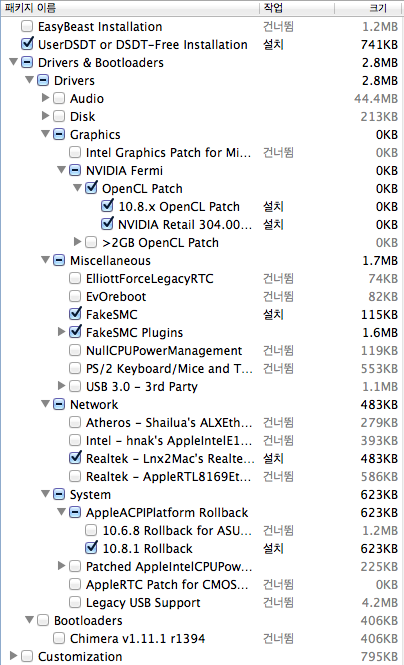404x665 pixels.
Task: Click the 패키지 이름 column header
Action: [x=130, y=8]
